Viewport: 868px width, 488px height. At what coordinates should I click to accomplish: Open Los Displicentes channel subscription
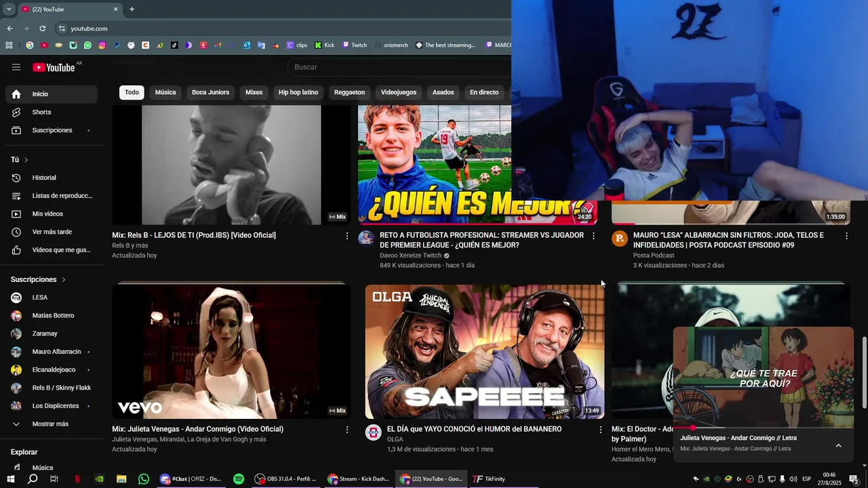(52, 406)
